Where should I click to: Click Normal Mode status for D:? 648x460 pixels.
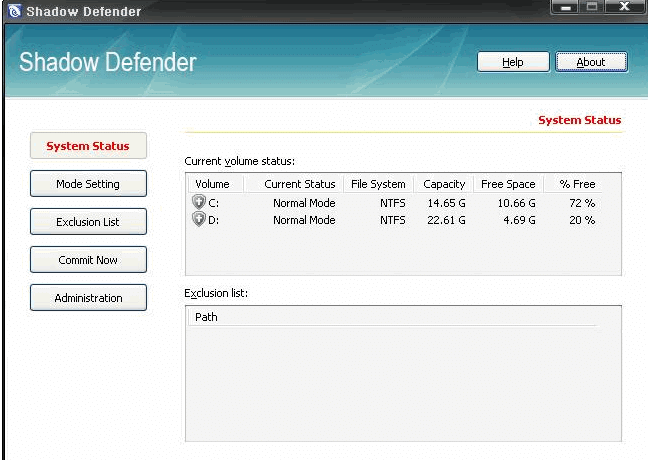click(304, 220)
